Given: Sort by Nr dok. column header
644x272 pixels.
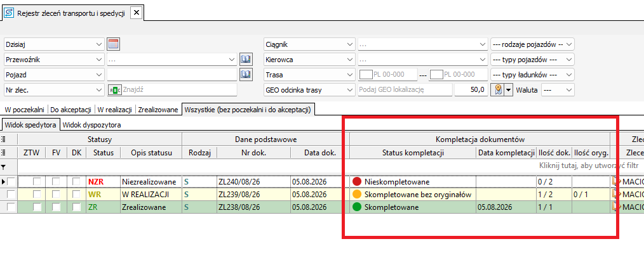Looking at the screenshot, I should 254,153.
